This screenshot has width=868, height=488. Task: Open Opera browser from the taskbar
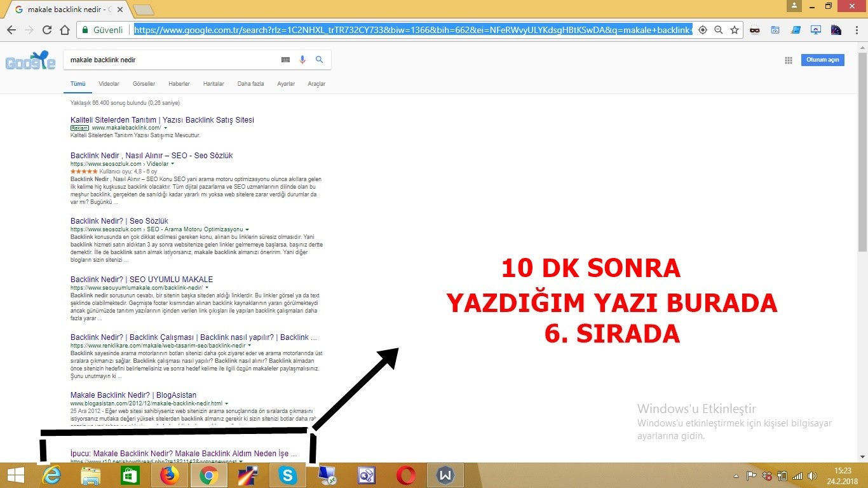406,475
